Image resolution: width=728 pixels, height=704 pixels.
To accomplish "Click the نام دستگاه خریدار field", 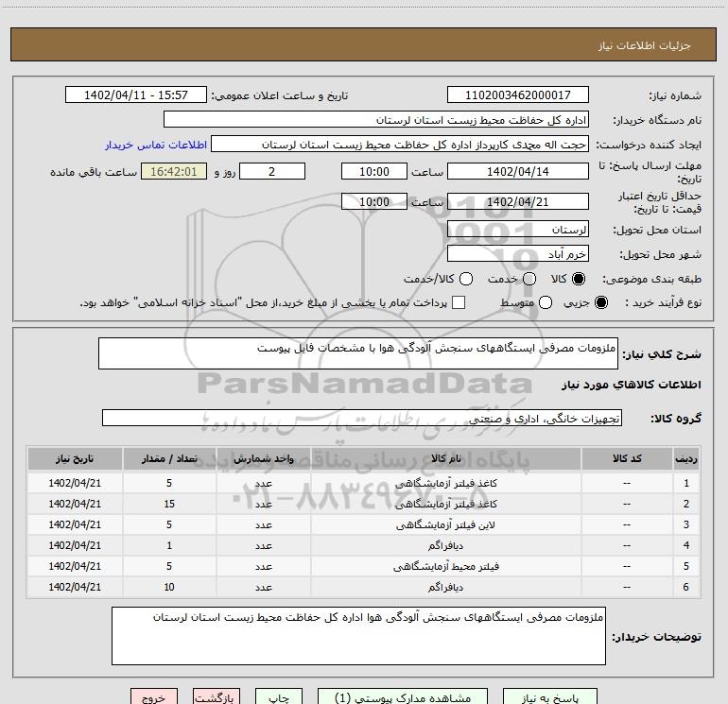I will tap(376, 120).
